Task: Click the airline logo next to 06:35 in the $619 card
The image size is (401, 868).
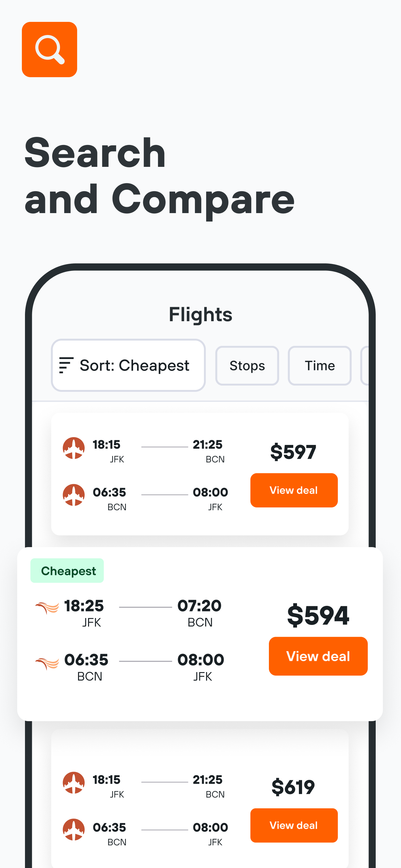Action: tap(74, 829)
